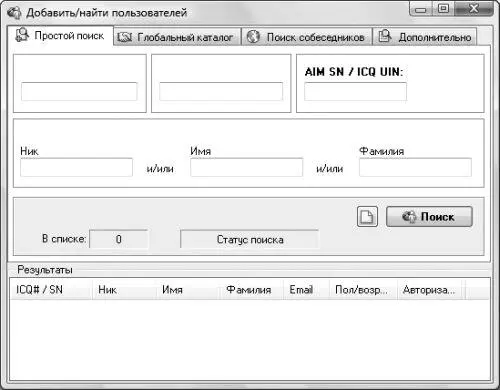The image size is (500, 390).
Task: Click the Пол/возр... column header
Action: (x=363, y=290)
